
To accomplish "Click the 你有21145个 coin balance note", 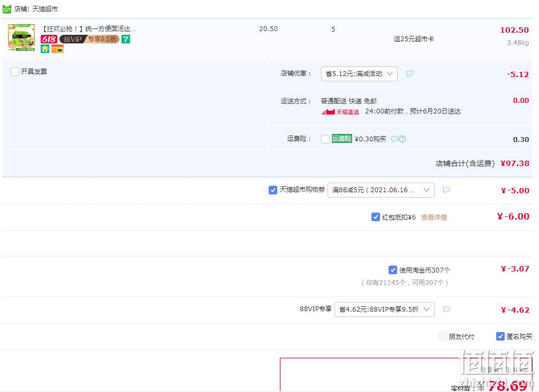I will [405, 283].
